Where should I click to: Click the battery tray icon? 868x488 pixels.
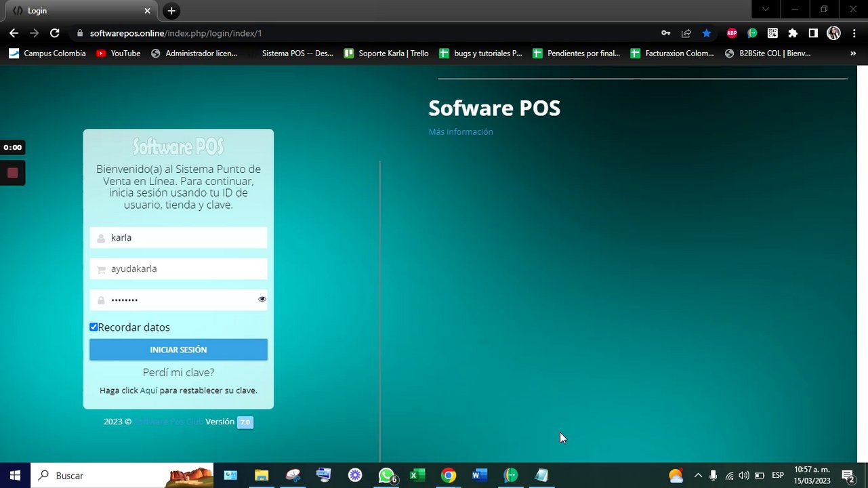(760, 476)
